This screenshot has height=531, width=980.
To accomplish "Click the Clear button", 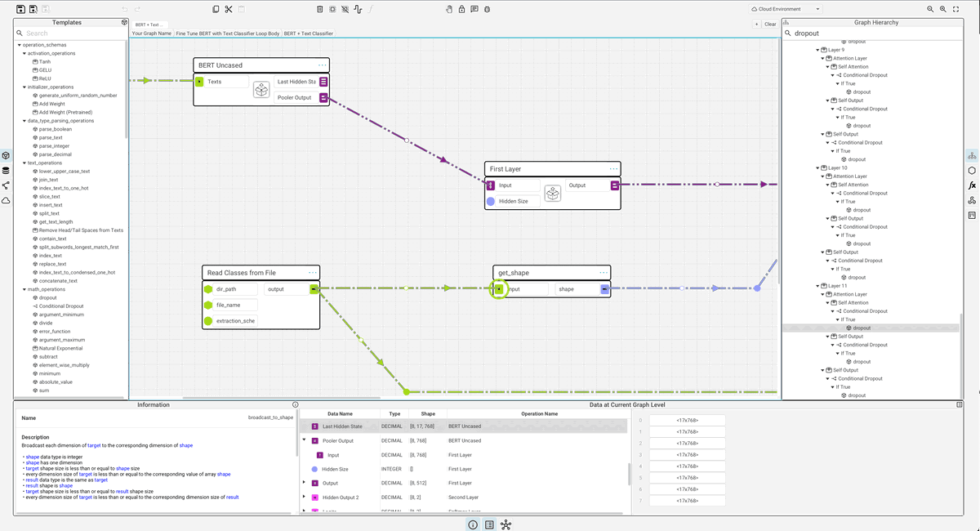I will click(x=770, y=25).
